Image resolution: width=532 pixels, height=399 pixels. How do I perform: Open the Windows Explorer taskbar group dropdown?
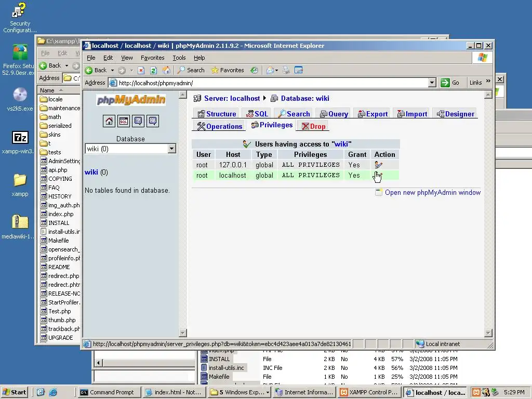[268, 392]
